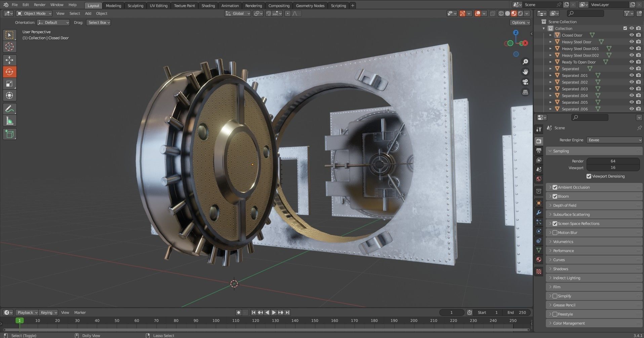This screenshot has height=338, width=644.
Task: Open the Texture properties tab
Action: (539, 271)
